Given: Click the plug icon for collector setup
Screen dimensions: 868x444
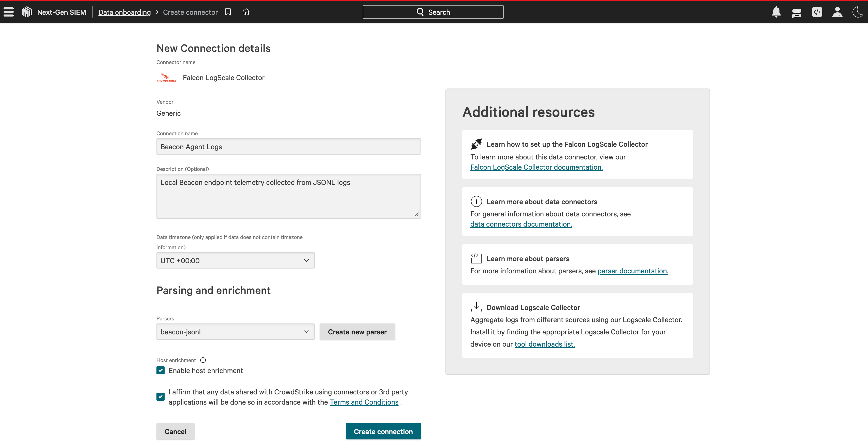Looking at the screenshot, I should [476, 144].
